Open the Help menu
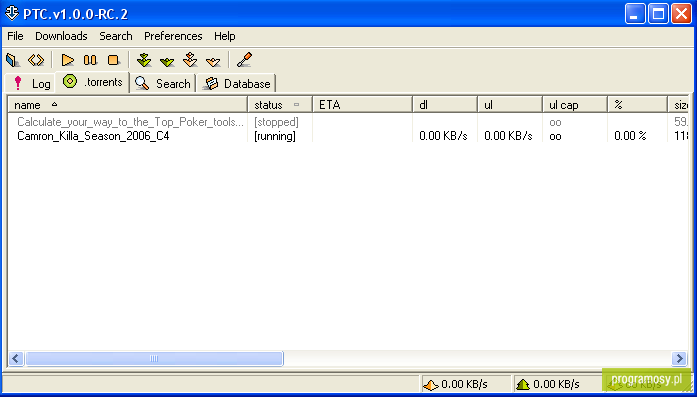The height and width of the screenshot is (397, 697). (225, 36)
